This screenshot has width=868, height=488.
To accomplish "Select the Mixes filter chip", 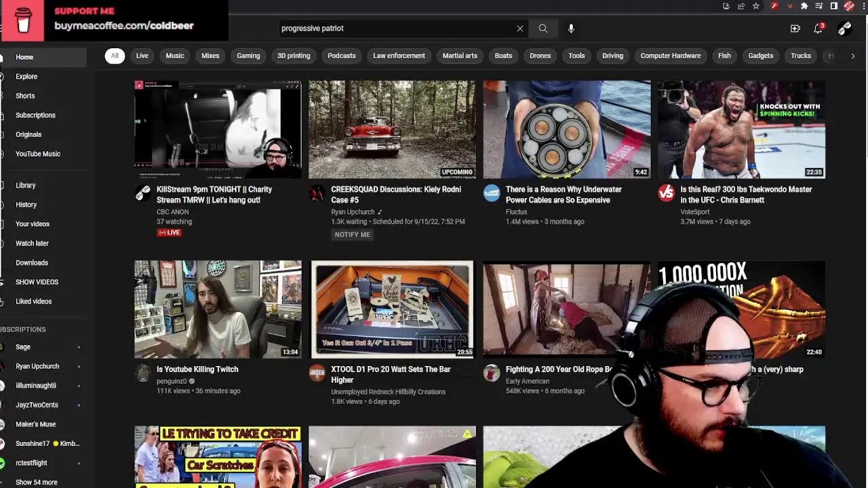I will (210, 56).
